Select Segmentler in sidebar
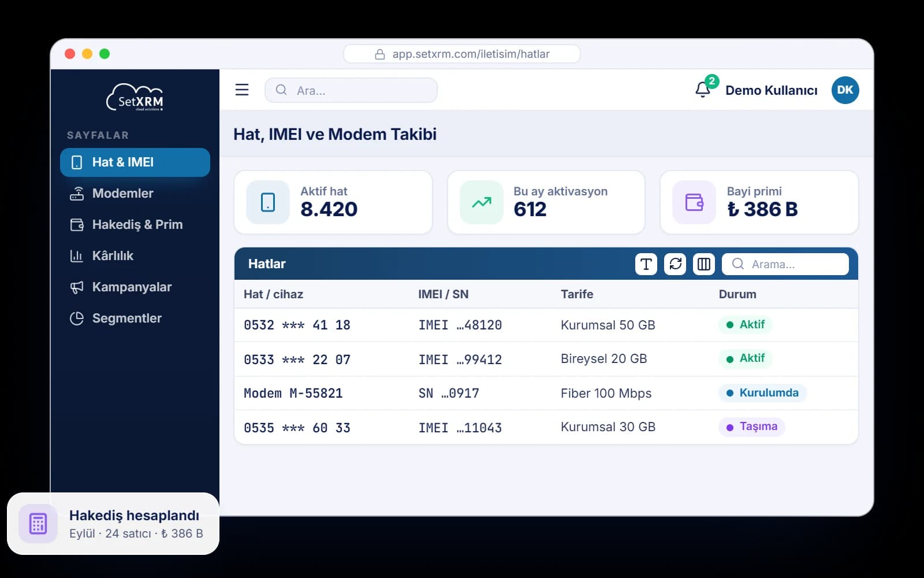The width and height of the screenshot is (924, 578). point(135,318)
